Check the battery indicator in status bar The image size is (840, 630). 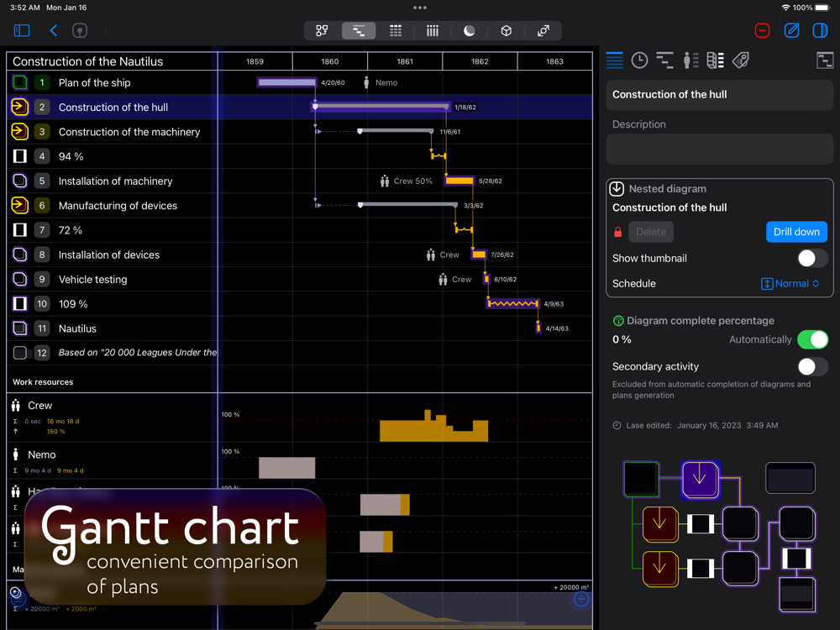coord(823,8)
